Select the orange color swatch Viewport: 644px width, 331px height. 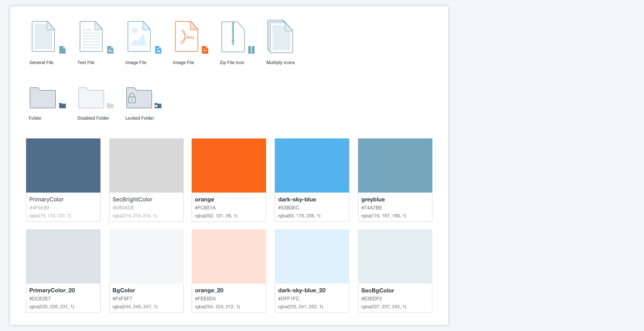229,165
